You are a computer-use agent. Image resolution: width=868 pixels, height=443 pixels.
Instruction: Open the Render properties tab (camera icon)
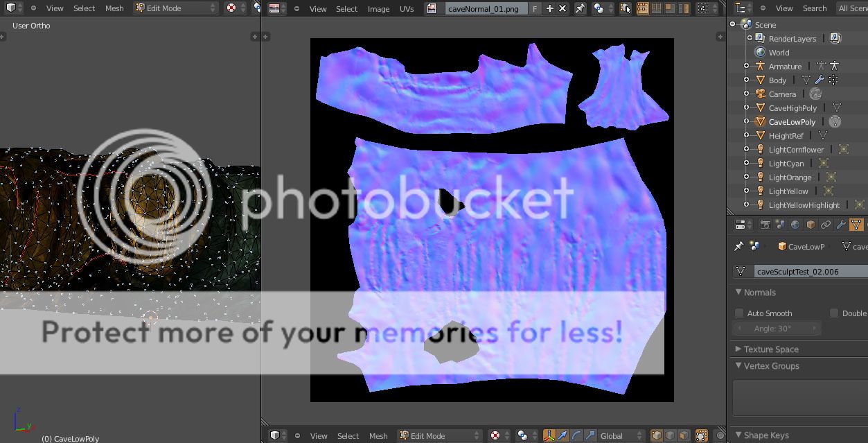(x=765, y=225)
